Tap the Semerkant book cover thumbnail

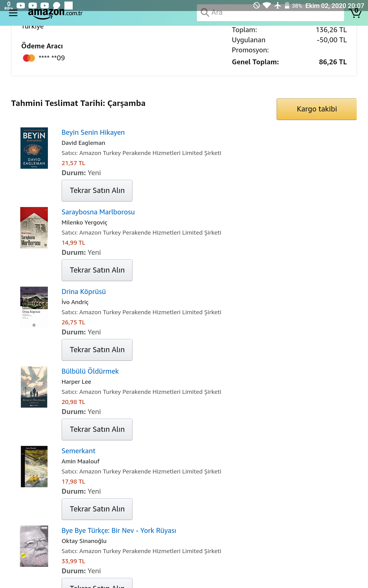34,466
